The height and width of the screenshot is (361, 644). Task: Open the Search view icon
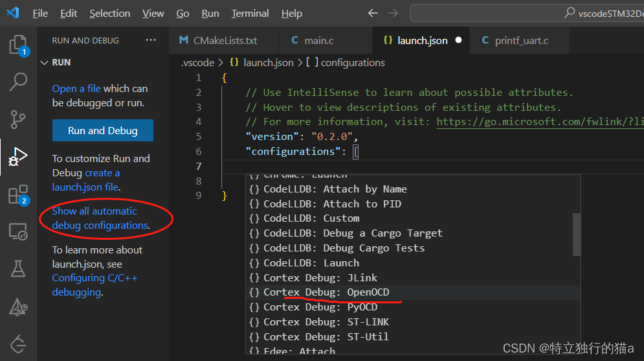(18, 82)
